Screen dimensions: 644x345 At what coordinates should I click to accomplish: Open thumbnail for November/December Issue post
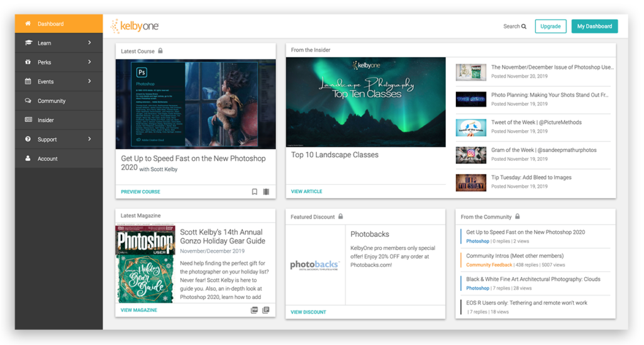[470, 72]
